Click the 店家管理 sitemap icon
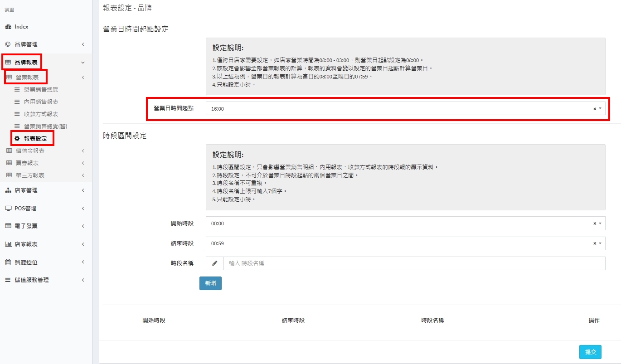Viewport: 621px width, 364px height. click(x=8, y=190)
